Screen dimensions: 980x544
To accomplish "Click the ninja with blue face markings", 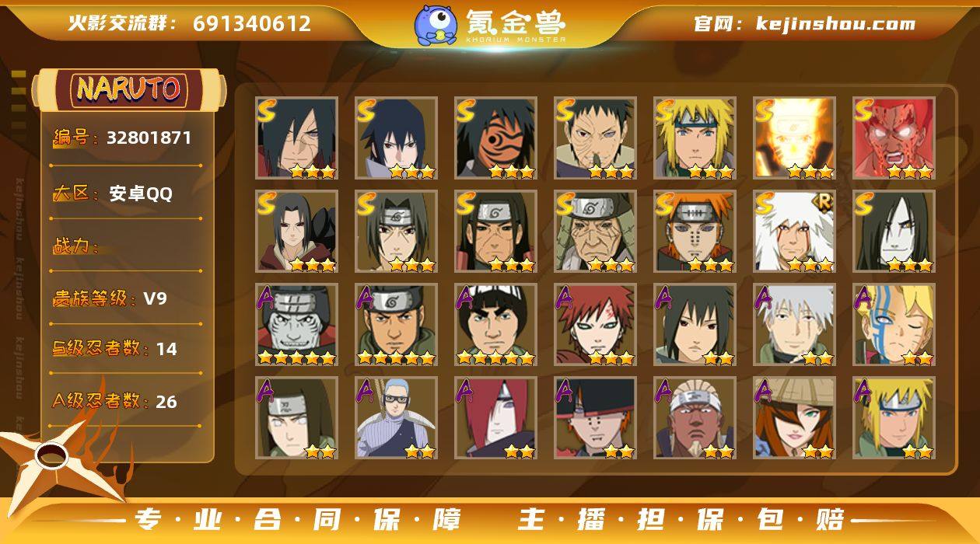I will click(894, 325).
